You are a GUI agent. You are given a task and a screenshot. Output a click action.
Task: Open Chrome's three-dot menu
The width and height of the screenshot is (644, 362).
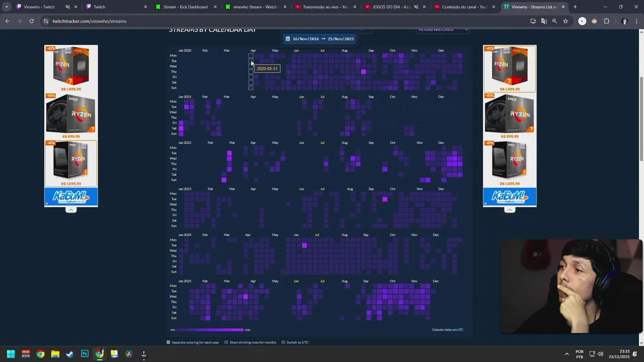(637, 21)
